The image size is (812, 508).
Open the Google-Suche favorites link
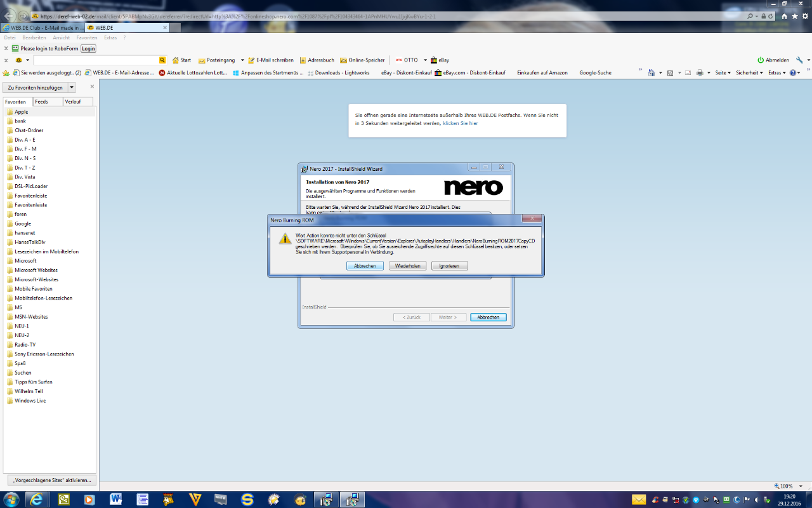click(595, 72)
